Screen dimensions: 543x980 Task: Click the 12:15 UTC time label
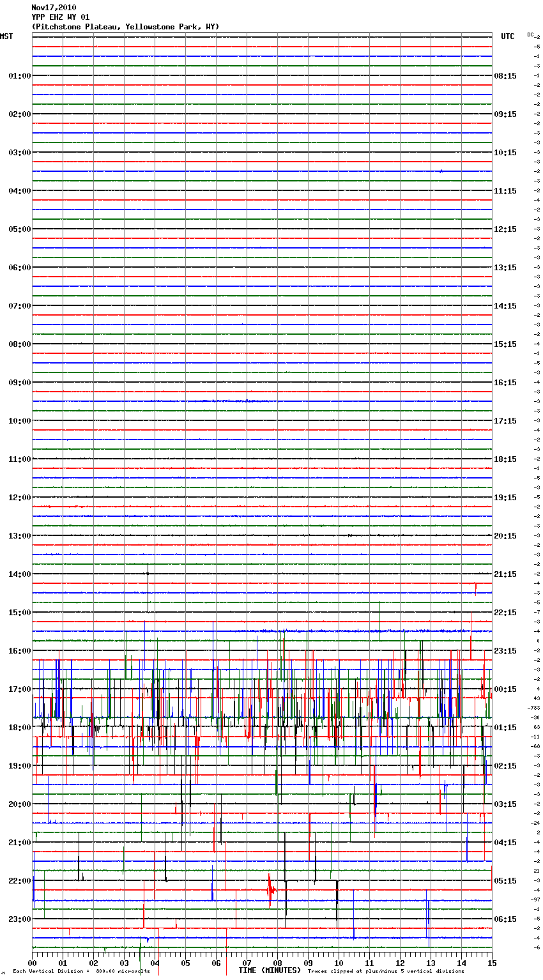pos(505,229)
